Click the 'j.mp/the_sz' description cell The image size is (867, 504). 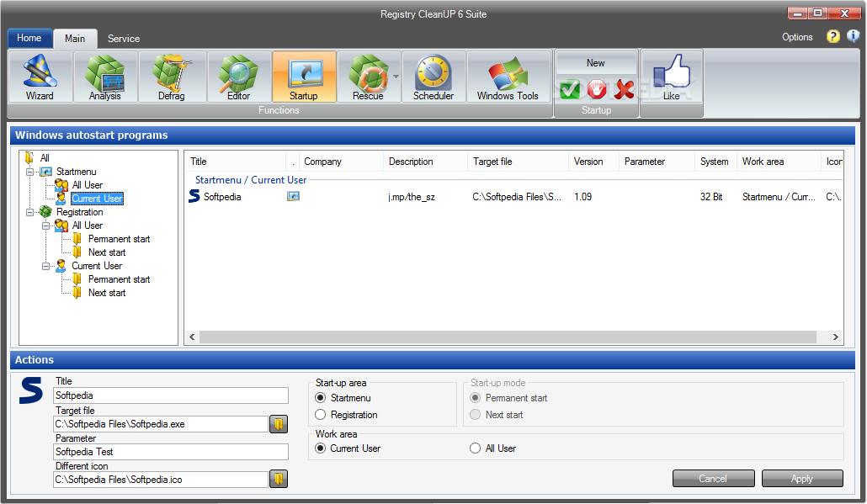(412, 197)
